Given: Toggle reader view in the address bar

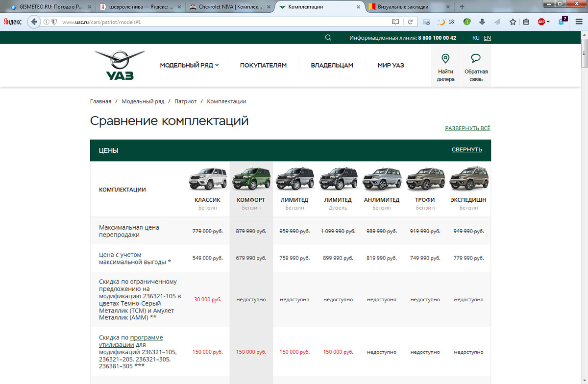Looking at the screenshot, I should pyautogui.click(x=395, y=22).
